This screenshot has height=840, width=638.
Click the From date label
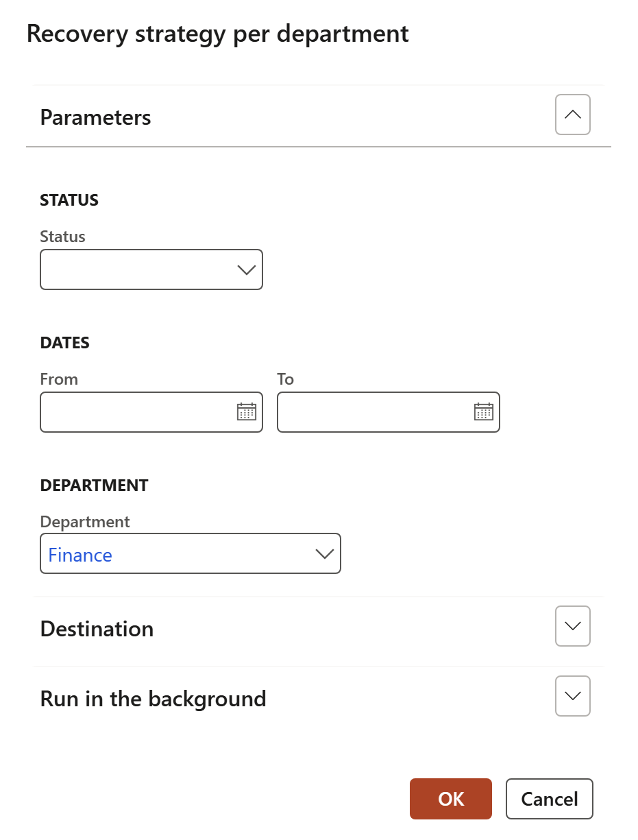click(x=59, y=379)
